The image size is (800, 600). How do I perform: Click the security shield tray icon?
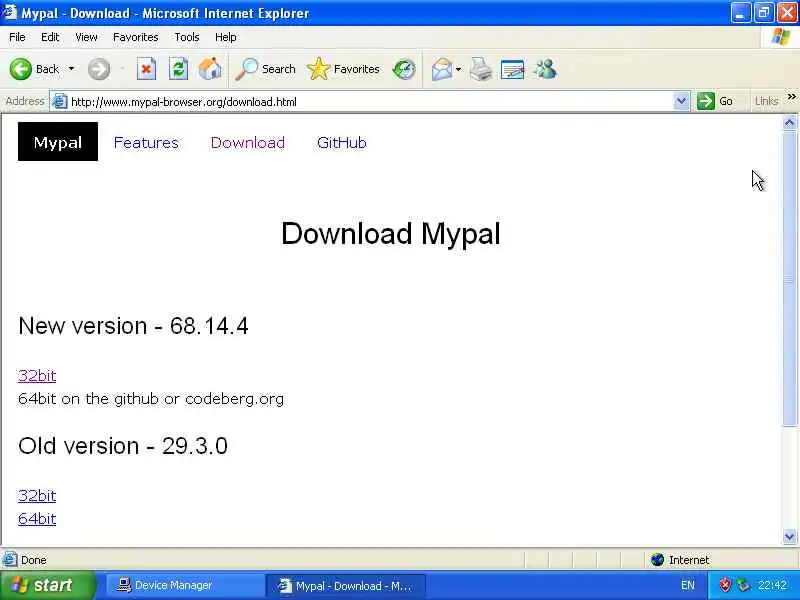click(x=724, y=585)
